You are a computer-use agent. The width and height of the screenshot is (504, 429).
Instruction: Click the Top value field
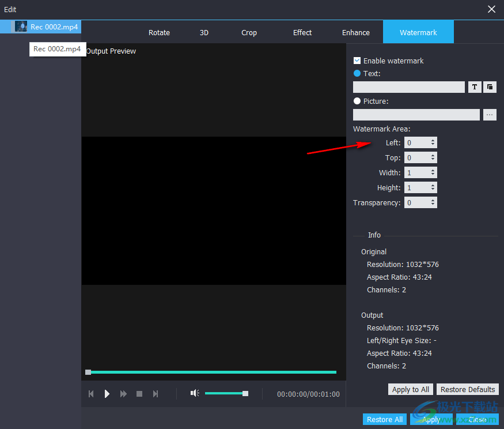[x=417, y=157]
